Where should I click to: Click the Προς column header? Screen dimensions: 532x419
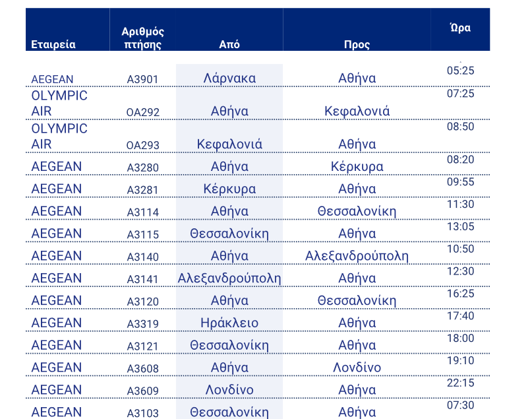[x=357, y=45]
